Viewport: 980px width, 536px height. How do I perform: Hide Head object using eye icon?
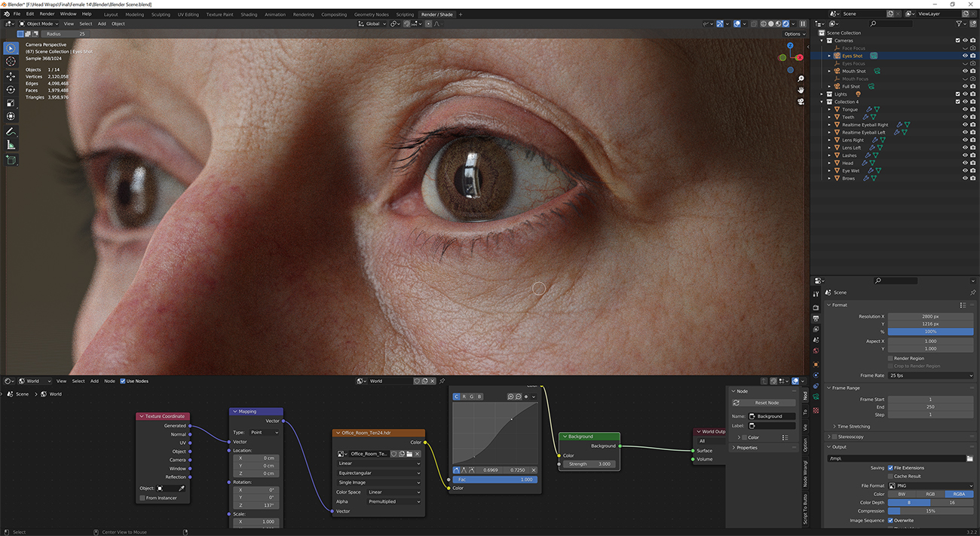pyautogui.click(x=965, y=163)
